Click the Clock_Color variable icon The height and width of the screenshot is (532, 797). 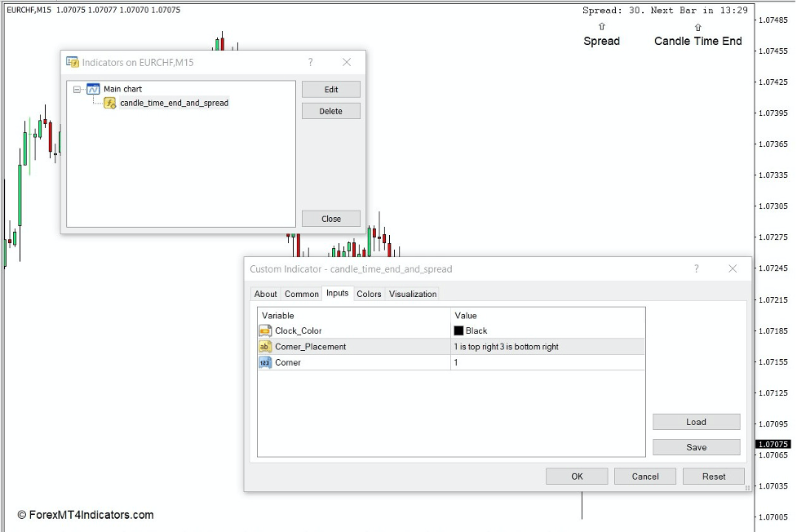265,330
